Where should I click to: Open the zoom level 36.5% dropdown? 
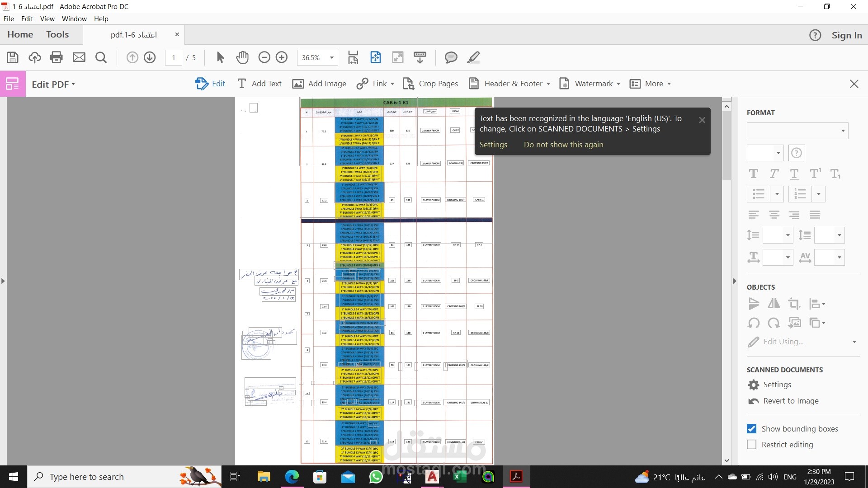(332, 57)
